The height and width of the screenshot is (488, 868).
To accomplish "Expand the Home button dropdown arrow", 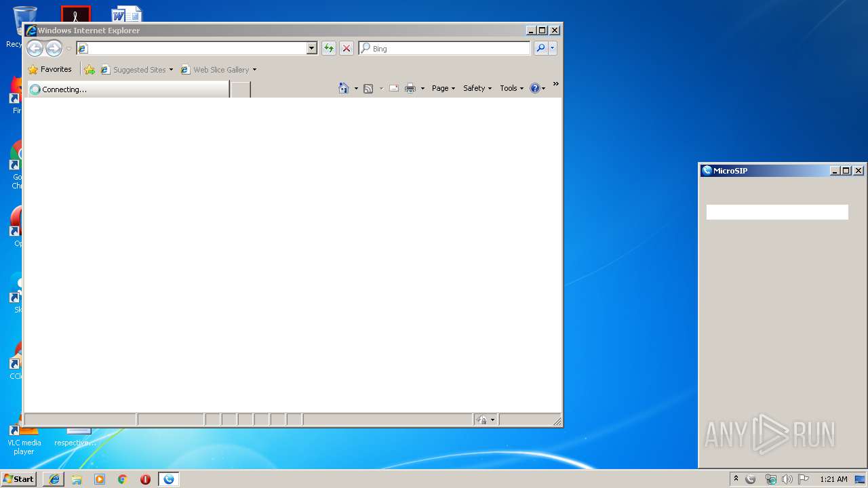I will click(x=356, y=89).
